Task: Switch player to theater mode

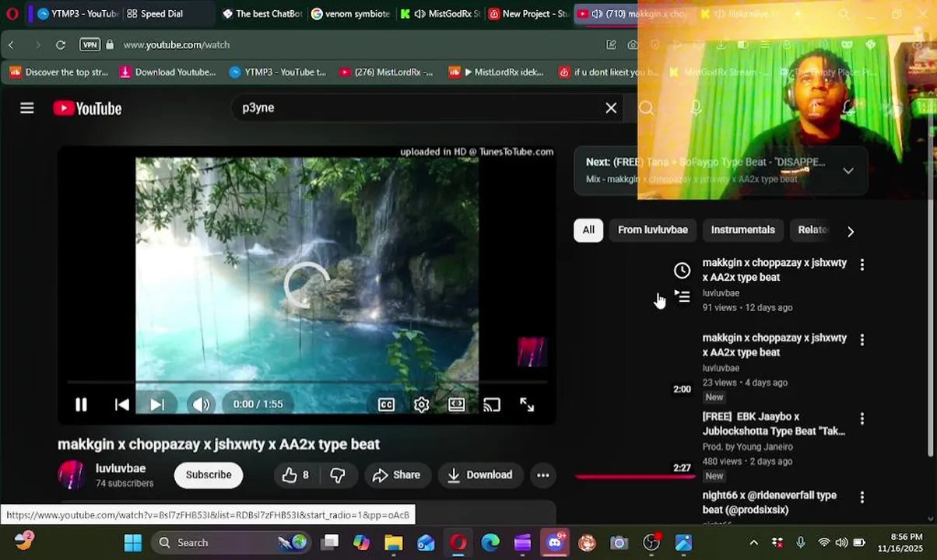Action: pyautogui.click(x=457, y=404)
